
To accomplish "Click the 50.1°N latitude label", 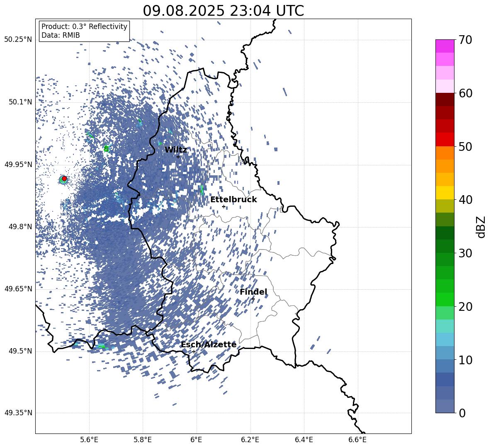I will point(21,102).
